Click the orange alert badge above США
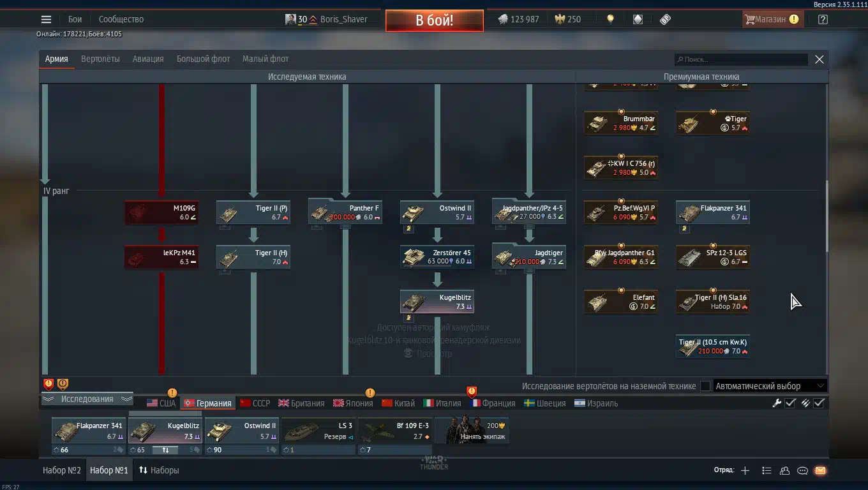This screenshot has height=490, width=868. [x=172, y=392]
